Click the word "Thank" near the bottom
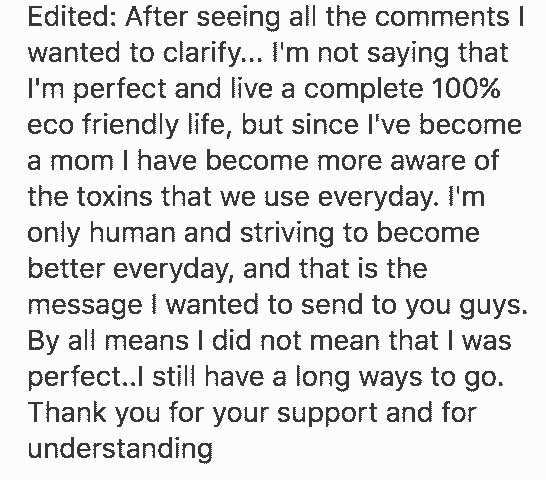 (x=67, y=412)
